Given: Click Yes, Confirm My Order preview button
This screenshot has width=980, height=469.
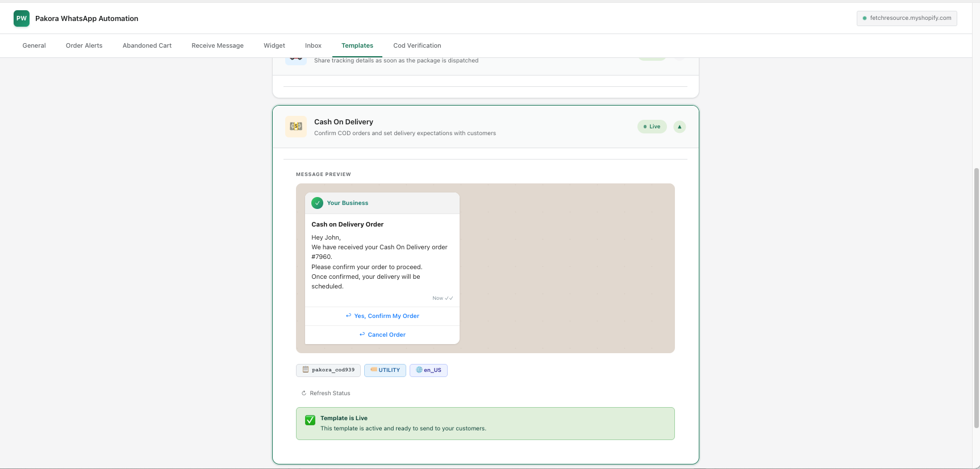Looking at the screenshot, I should pyautogui.click(x=382, y=316).
